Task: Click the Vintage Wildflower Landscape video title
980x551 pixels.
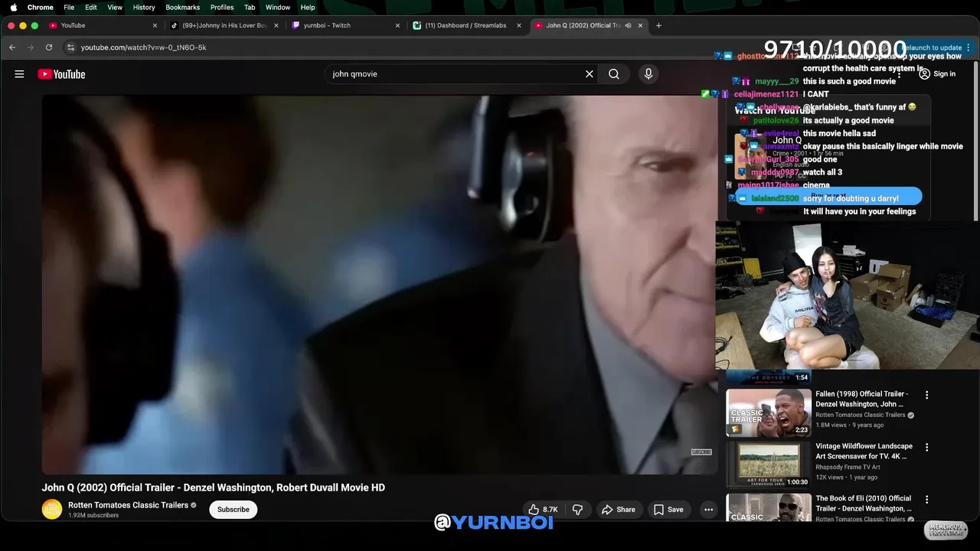Action: click(x=864, y=451)
